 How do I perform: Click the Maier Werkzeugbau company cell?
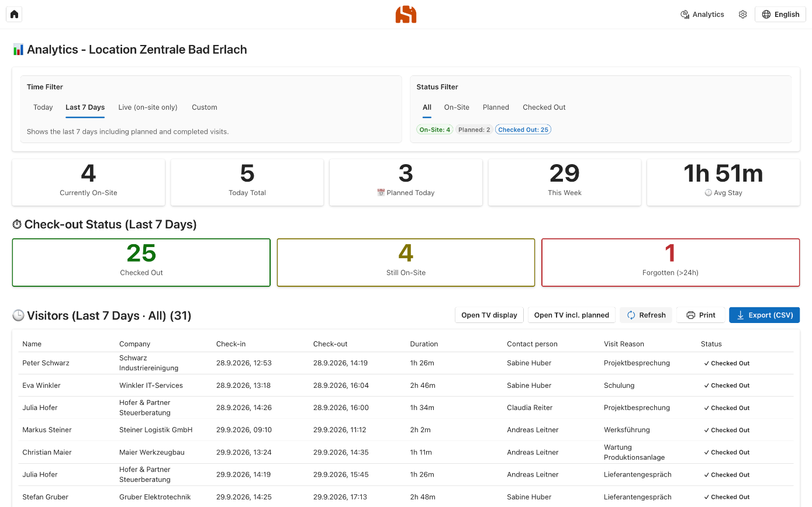151,452
